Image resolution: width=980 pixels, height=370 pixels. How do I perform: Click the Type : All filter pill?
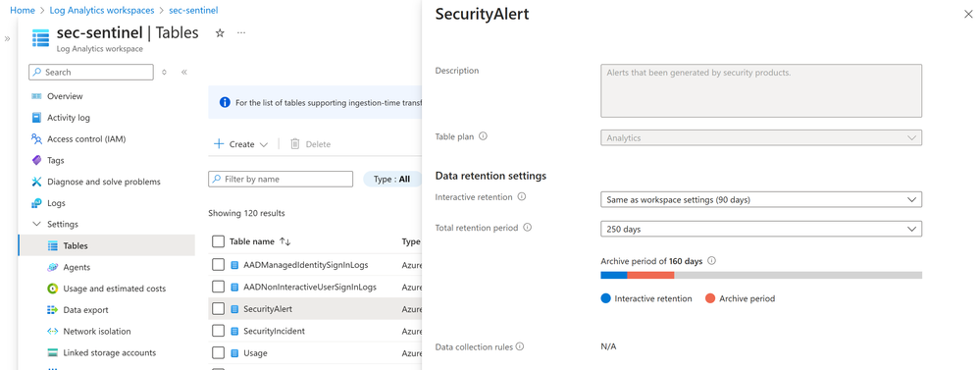pos(391,179)
